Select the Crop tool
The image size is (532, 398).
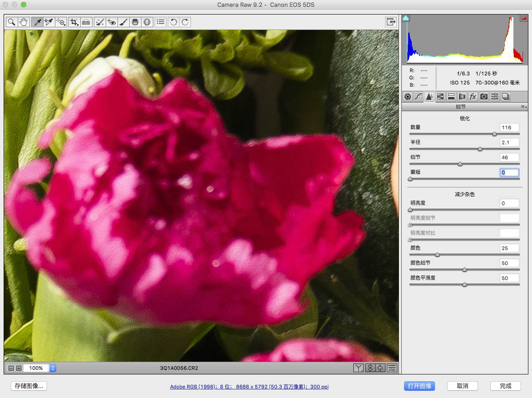tap(74, 22)
